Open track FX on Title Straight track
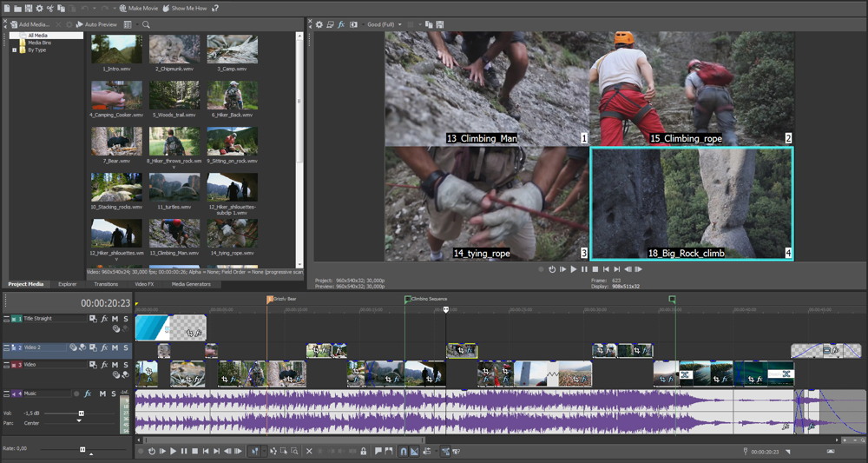This screenshot has width=868, height=463. pyautogui.click(x=104, y=319)
